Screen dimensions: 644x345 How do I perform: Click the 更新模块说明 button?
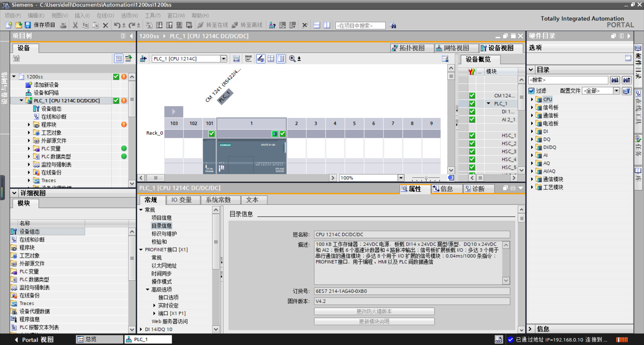pyautogui.click(x=374, y=322)
